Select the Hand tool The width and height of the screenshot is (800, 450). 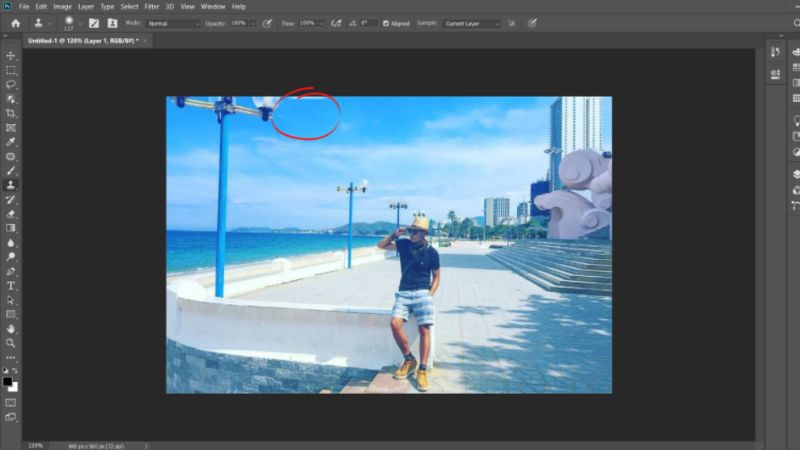coord(10,329)
